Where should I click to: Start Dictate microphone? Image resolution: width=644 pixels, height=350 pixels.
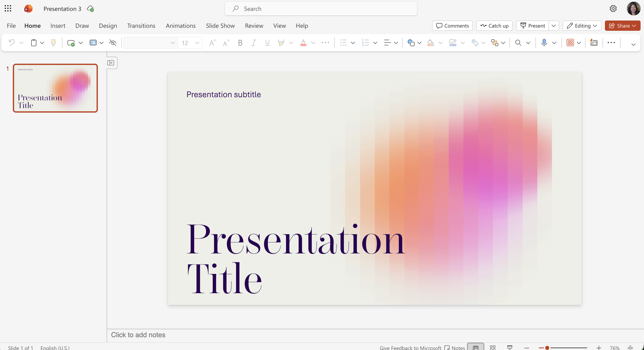click(x=544, y=43)
